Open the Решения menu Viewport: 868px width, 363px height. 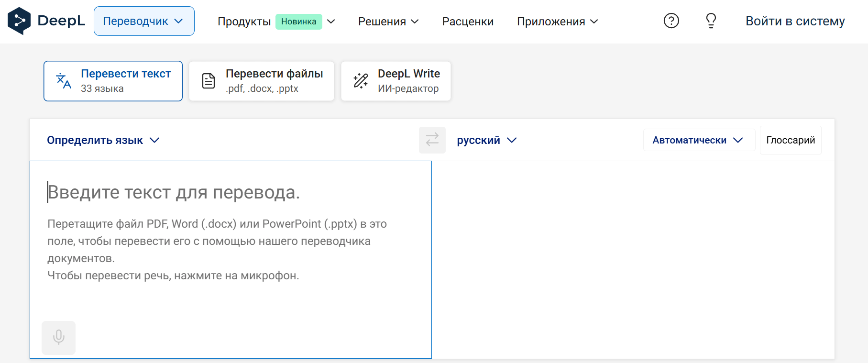click(x=388, y=22)
